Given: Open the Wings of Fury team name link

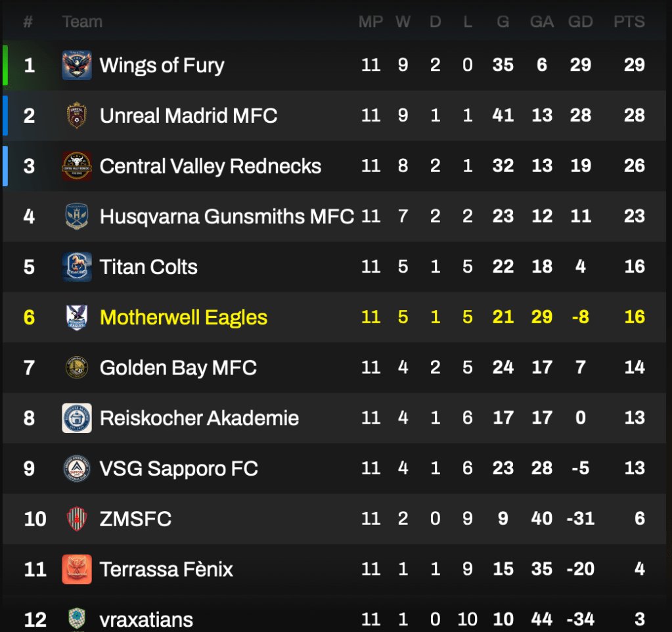Looking at the screenshot, I should tap(162, 65).
